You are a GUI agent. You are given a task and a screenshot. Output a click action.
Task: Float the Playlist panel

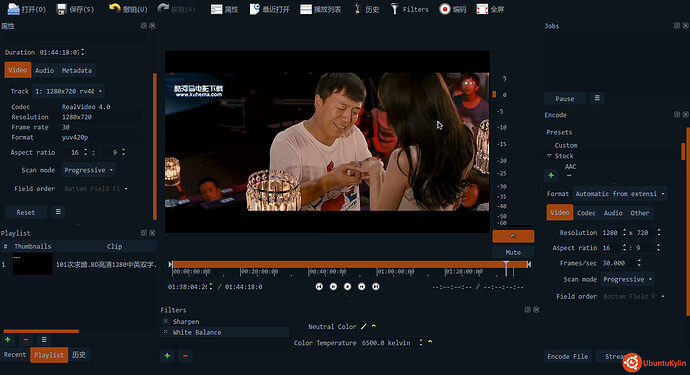pos(143,233)
